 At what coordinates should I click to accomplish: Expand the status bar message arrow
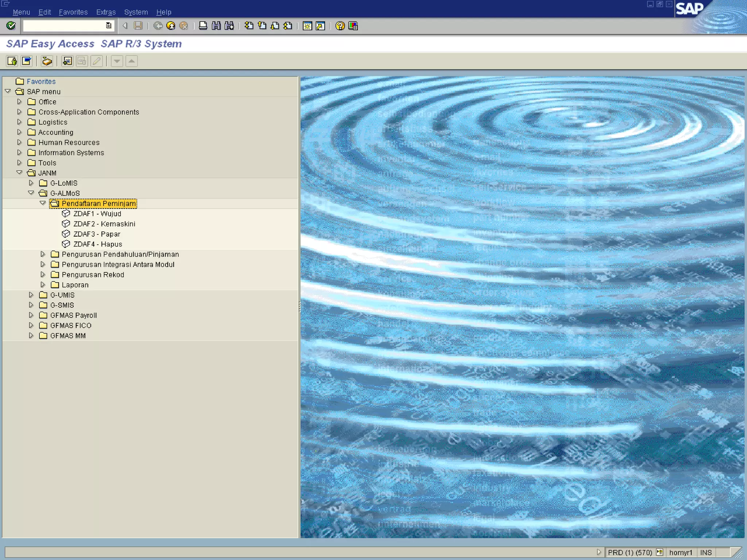pos(599,552)
